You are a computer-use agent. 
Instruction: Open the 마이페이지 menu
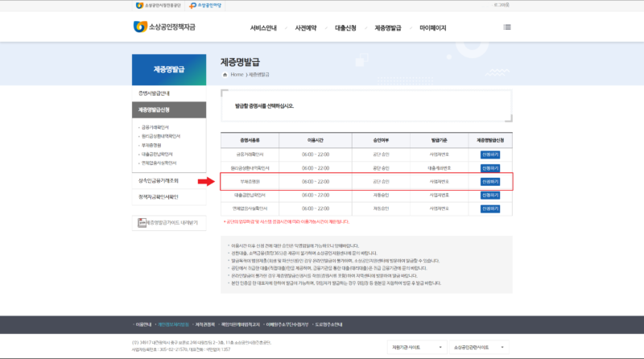[x=432, y=28]
